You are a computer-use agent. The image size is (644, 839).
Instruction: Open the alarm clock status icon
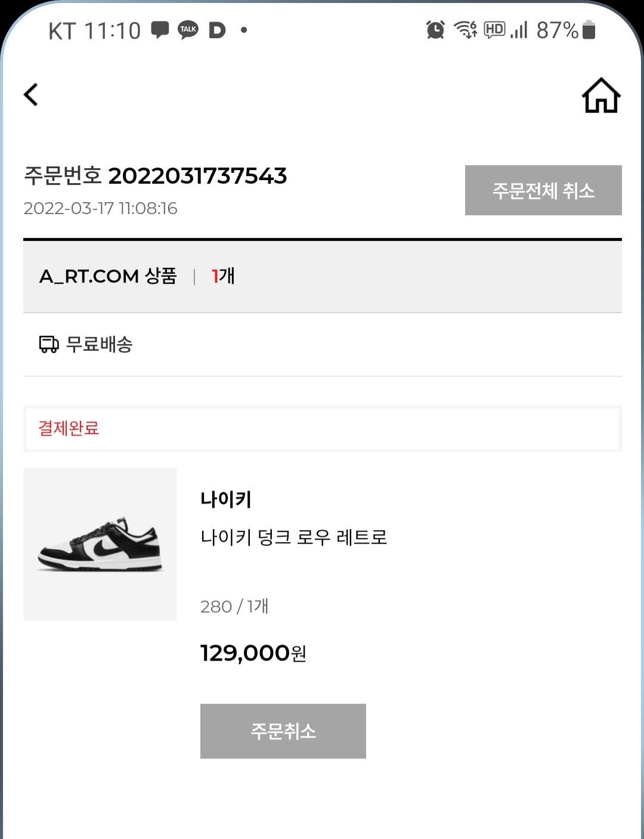coord(435,29)
